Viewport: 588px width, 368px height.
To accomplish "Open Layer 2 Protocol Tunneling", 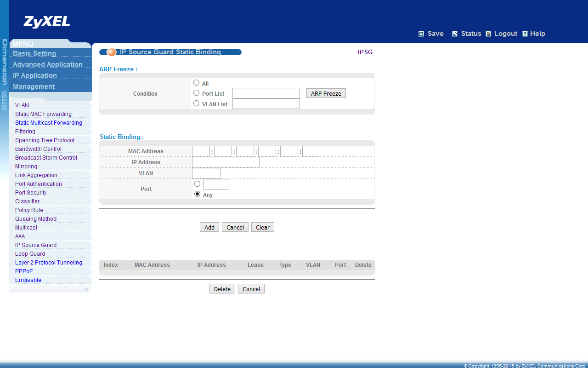I will pos(49,263).
